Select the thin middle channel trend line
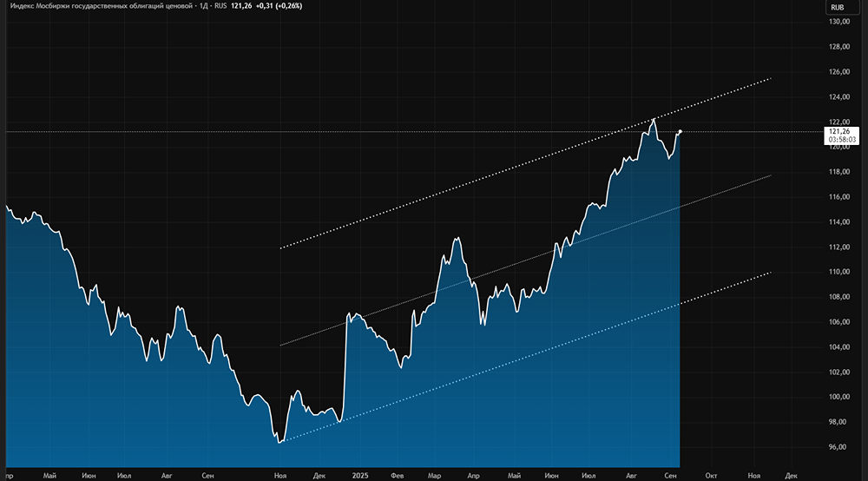Screen dimensions: 868x481 (526, 260)
